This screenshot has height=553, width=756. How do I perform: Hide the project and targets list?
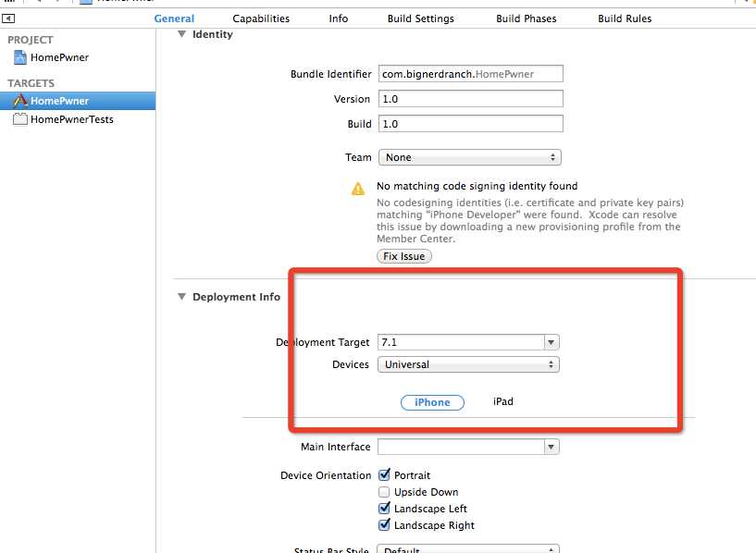click(x=8, y=18)
